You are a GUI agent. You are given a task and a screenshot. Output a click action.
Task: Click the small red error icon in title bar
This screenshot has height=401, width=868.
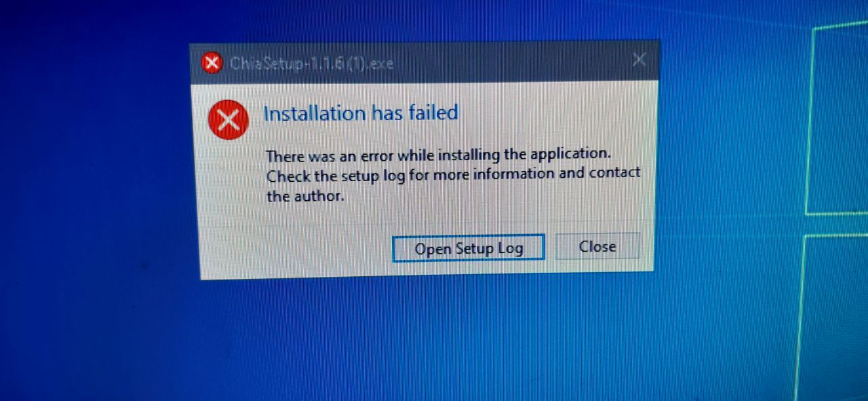click(x=212, y=63)
